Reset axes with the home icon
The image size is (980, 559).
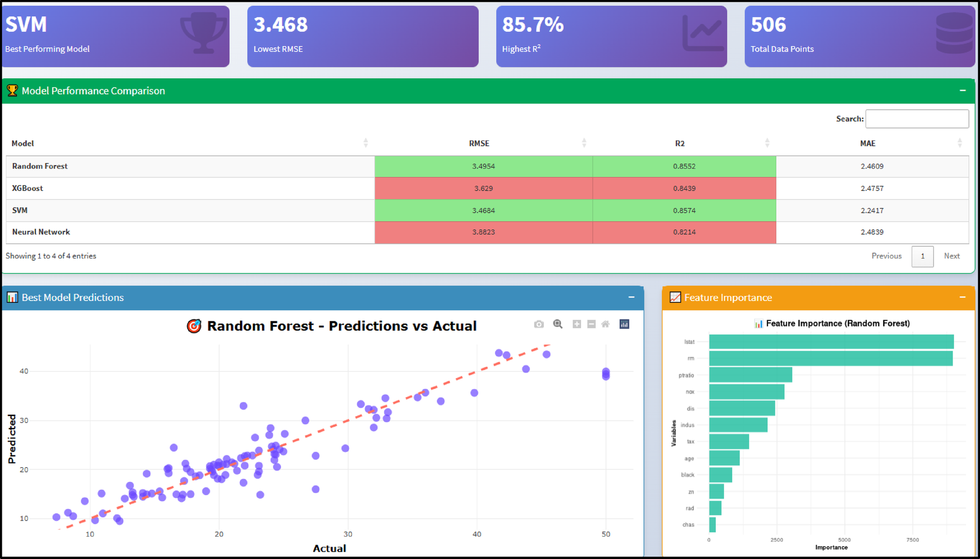[x=605, y=324]
